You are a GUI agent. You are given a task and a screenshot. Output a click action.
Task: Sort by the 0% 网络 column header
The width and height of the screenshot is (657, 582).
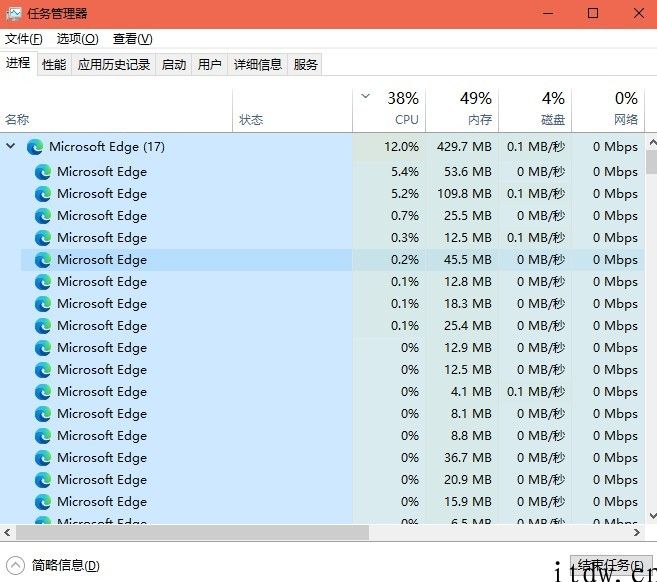coord(608,111)
